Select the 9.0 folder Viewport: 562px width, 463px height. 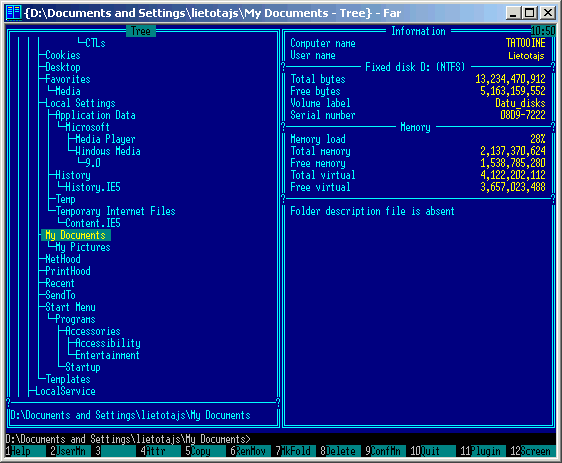93,163
